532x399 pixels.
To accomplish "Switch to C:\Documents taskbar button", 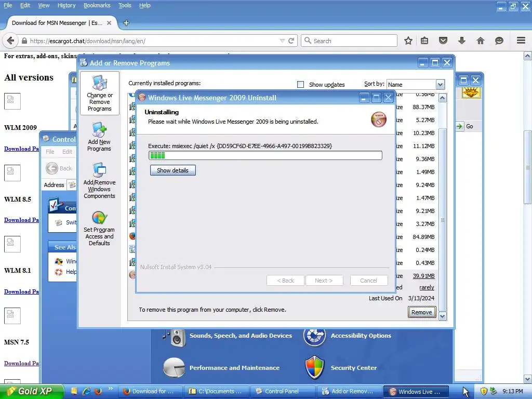I will click(x=217, y=391).
